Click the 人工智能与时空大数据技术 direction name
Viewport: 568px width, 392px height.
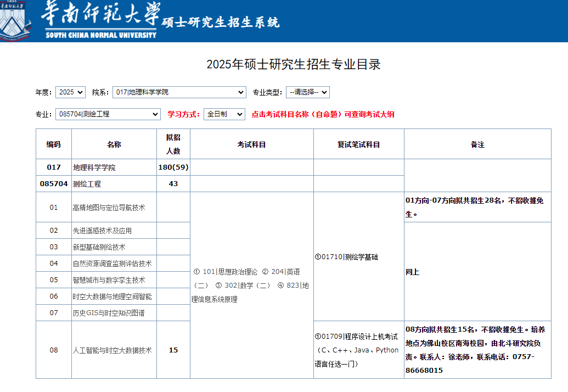113,350
